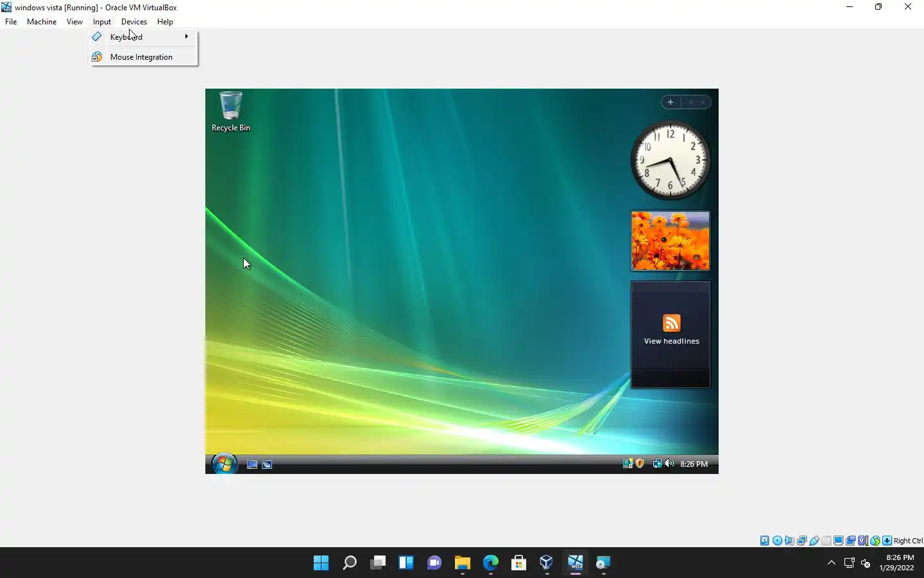Open the host clock 8:26 PM 1/29/2022
Image resolution: width=924 pixels, height=578 pixels.
pos(896,563)
